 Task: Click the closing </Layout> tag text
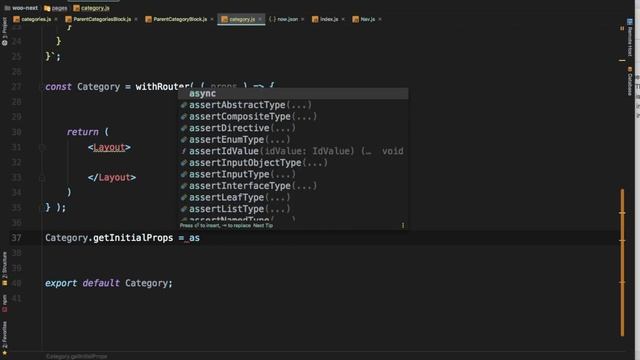click(111, 178)
